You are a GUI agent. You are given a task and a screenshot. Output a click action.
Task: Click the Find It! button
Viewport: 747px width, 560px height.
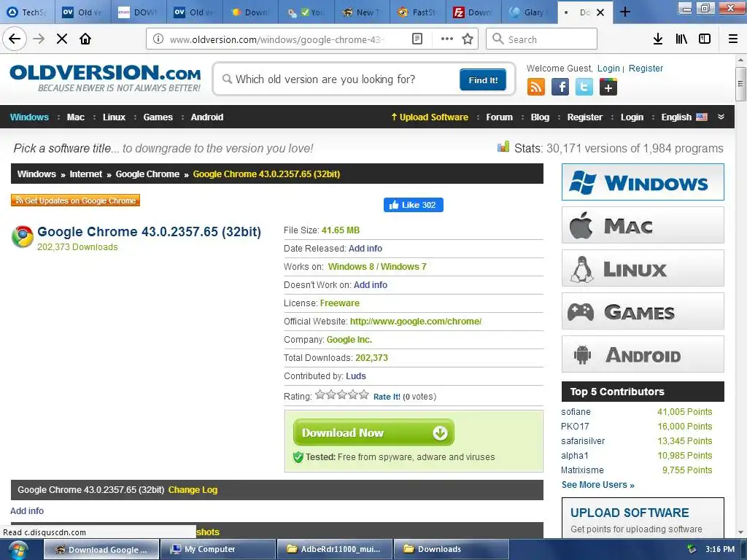point(483,80)
